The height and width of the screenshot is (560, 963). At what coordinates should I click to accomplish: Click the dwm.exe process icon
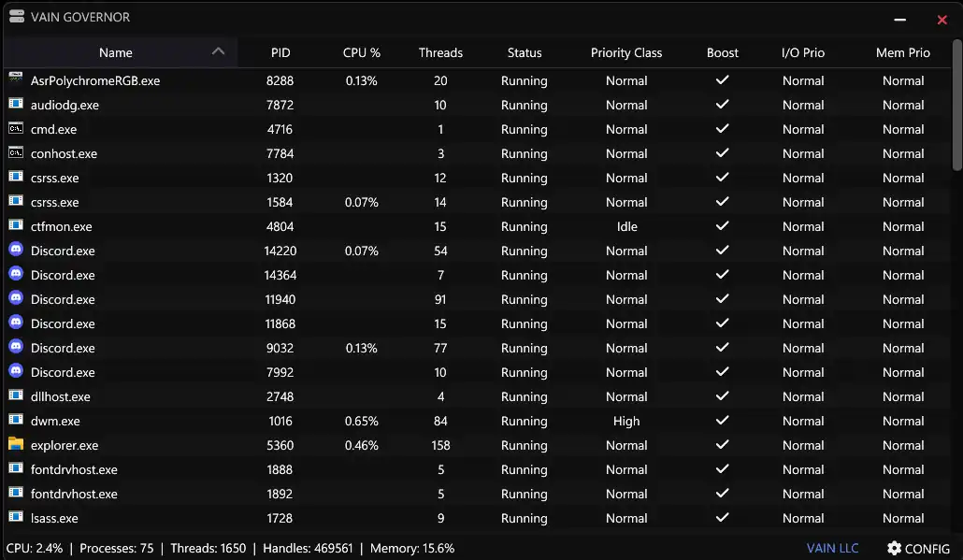click(16, 421)
